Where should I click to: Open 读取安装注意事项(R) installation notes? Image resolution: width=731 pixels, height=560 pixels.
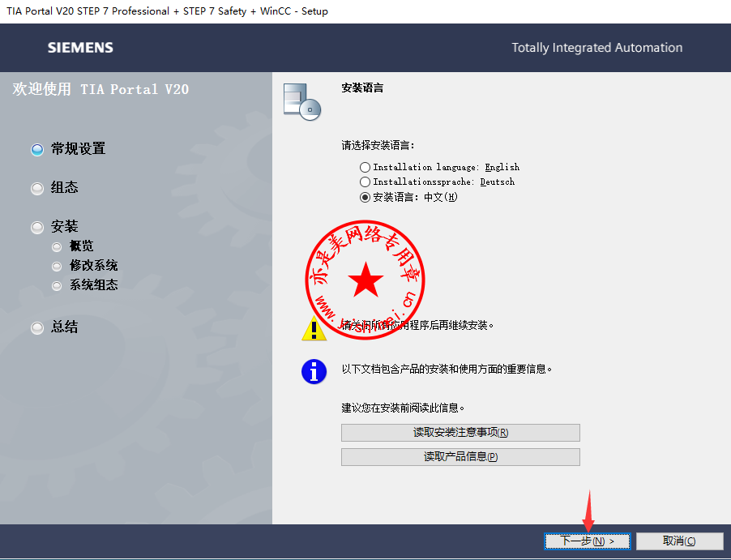tap(460, 433)
